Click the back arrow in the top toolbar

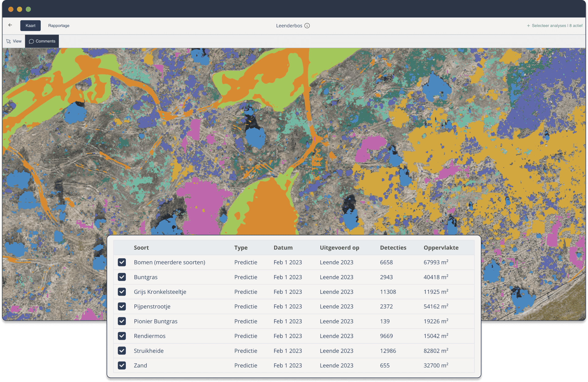pos(10,25)
